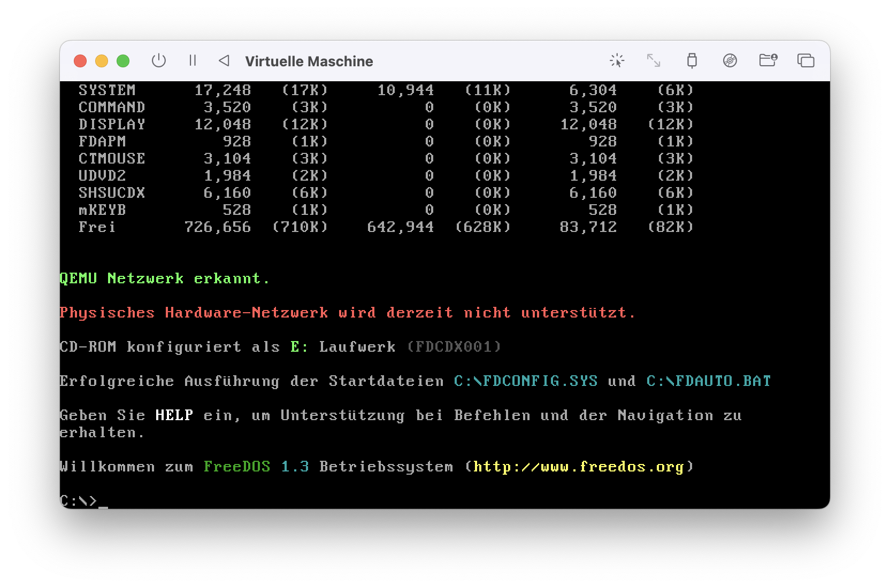Click the green fullscreen button
Image resolution: width=890 pixels, height=588 pixels.
tap(123, 61)
